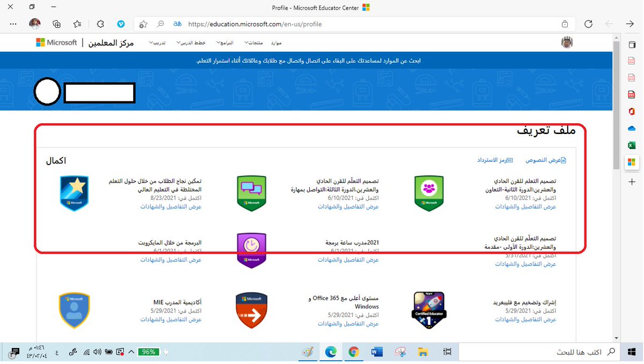Open the signed-in user avatar on the page header

(567, 42)
